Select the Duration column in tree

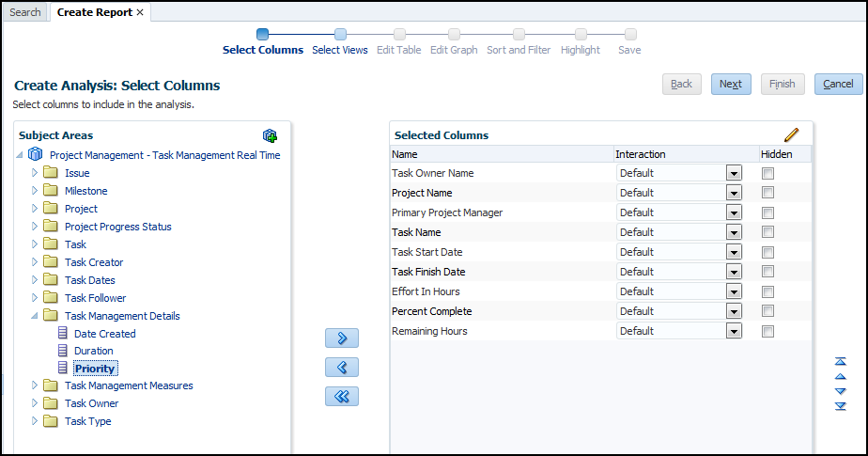[93, 351]
